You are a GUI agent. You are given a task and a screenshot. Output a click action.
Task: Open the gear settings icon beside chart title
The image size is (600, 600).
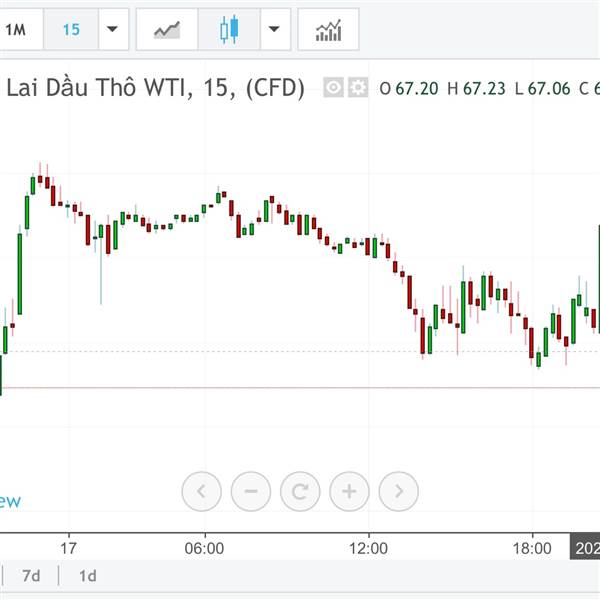(x=358, y=88)
